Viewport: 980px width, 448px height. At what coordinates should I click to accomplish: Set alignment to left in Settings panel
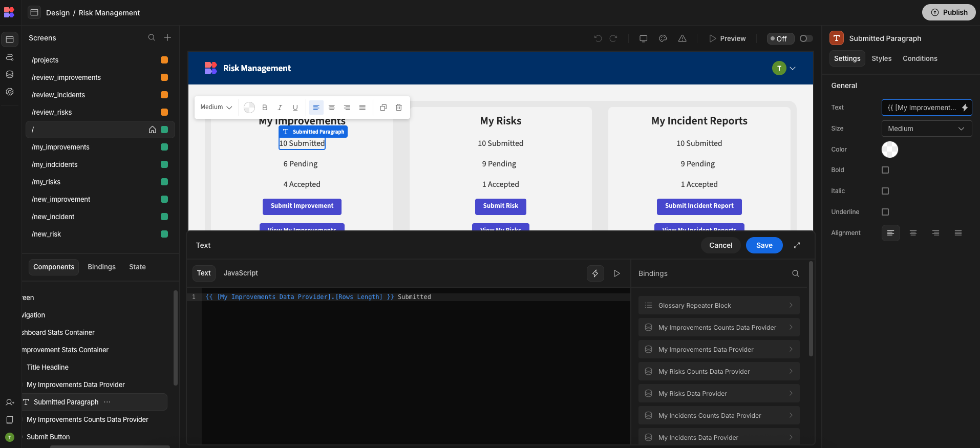pos(891,233)
